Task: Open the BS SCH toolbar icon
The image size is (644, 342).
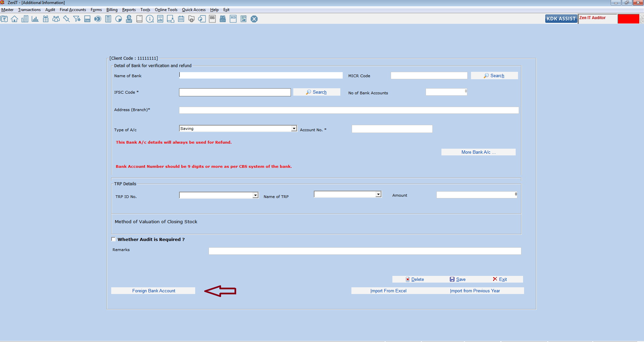Action: point(223,19)
